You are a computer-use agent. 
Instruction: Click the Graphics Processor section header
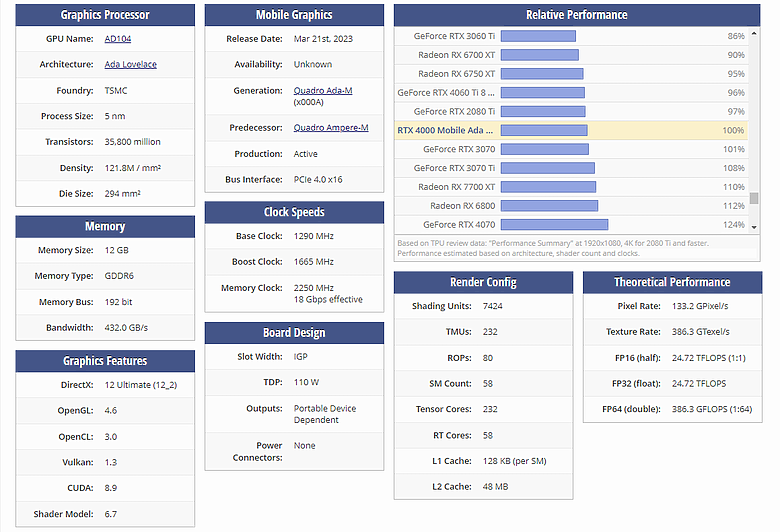[105, 15]
